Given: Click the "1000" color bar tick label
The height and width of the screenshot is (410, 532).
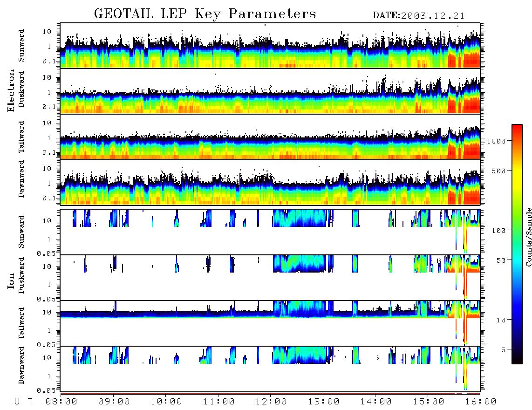Looking at the screenshot, I should pos(497,141).
